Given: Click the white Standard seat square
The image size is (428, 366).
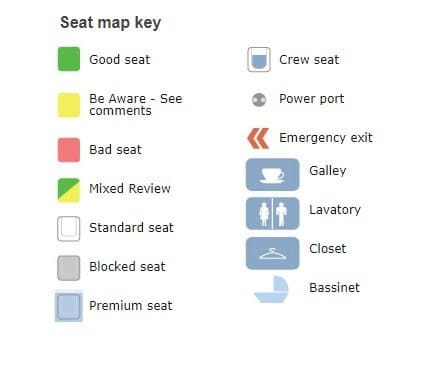Looking at the screenshot, I should 69,229.
